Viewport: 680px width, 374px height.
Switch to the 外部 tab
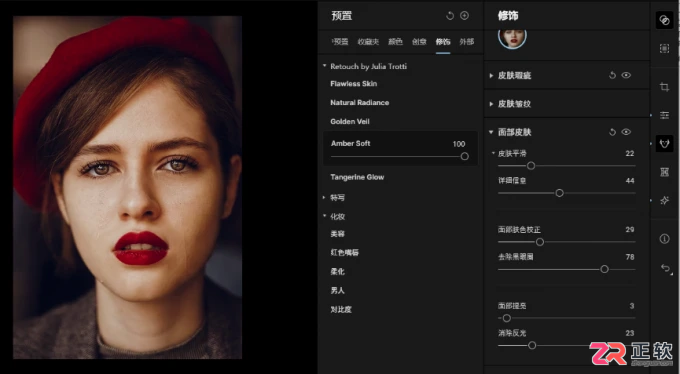(x=467, y=42)
